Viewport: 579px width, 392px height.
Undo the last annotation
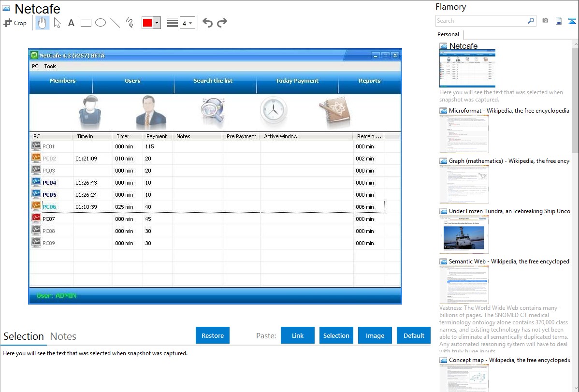pos(207,23)
